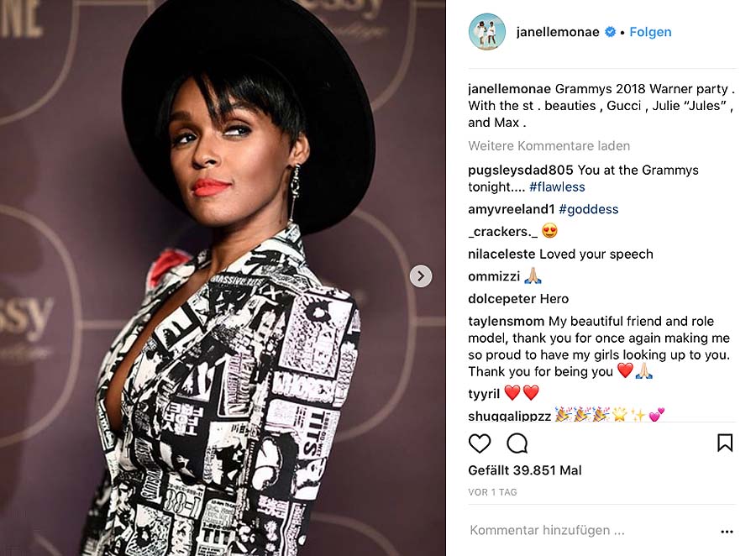Open dolcepeter commenter profile
Viewport: 756px width, 556px height.
501,298
